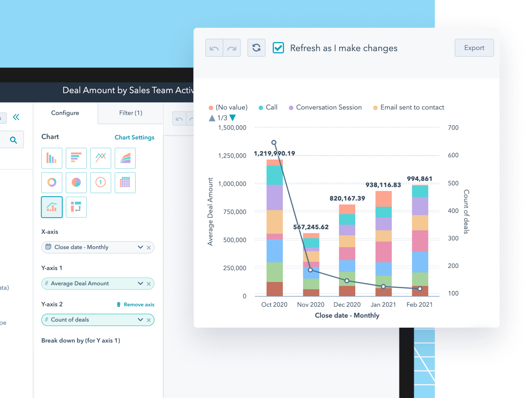The height and width of the screenshot is (398, 532).
Task: Select the pie chart type
Action: 76,182
